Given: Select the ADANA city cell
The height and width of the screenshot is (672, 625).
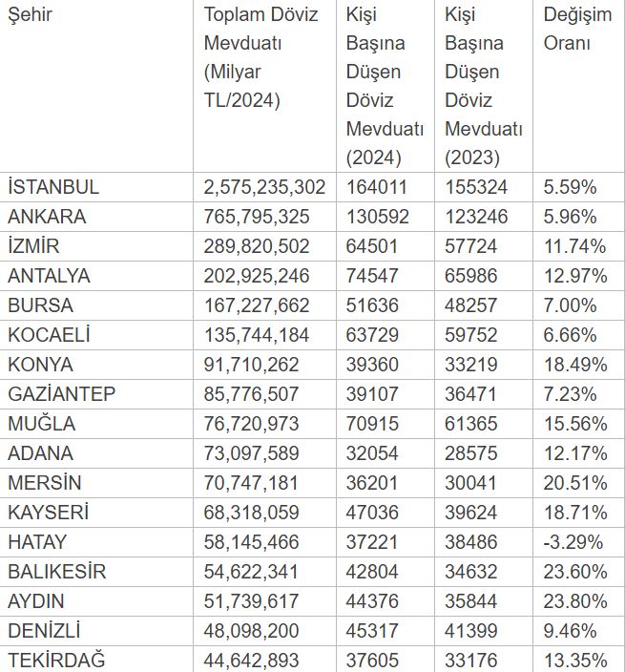Looking at the screenshot, I should 40,453.
